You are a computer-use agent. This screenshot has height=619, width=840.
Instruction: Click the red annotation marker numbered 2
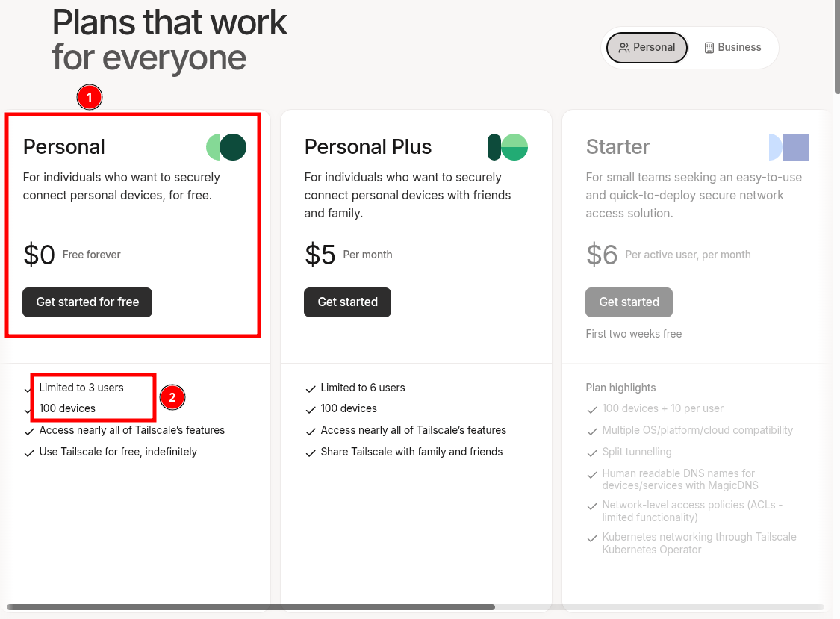(172, 397)
